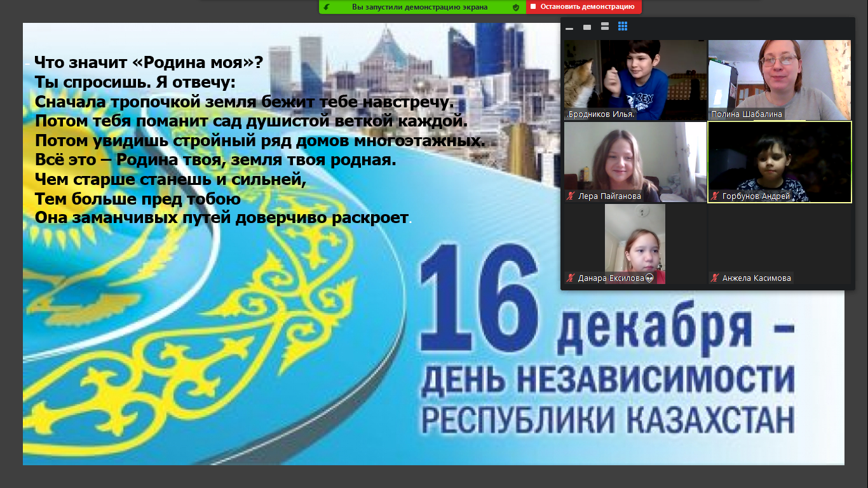Viewport: 868px width, 488px height.
Task: Click the РЕСПУБЛИКИ КАЗАХСТАН text on the slide
Action: (x=607, y=419)
